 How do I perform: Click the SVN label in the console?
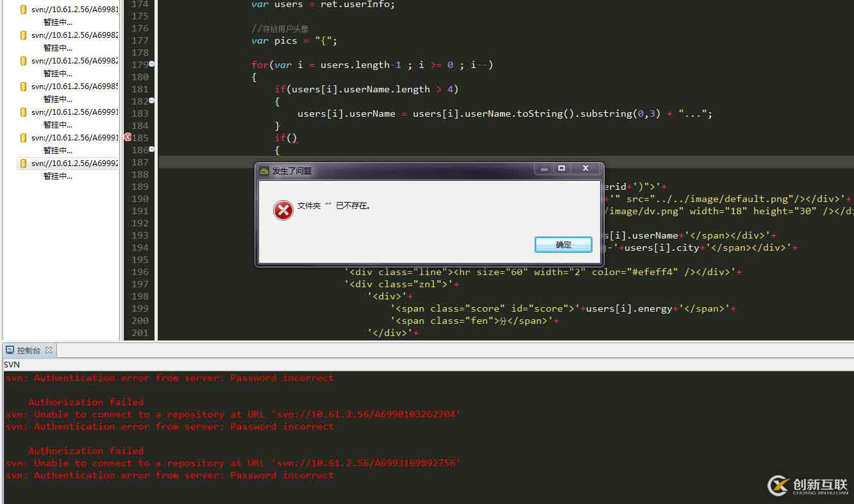point(12,364)
